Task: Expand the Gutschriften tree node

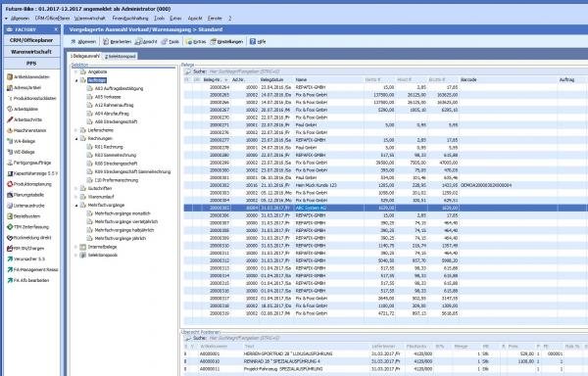Action: (x=76, y=188)
